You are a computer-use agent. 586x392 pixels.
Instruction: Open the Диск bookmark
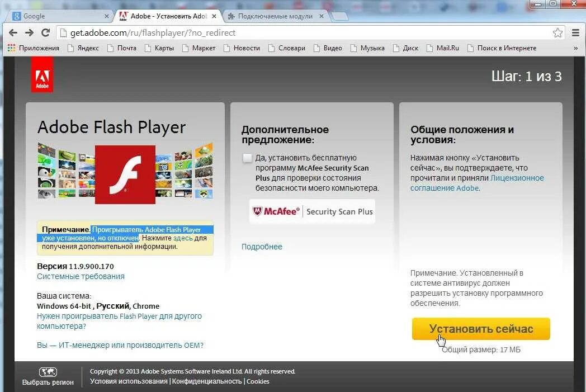[x=405, y=48]
